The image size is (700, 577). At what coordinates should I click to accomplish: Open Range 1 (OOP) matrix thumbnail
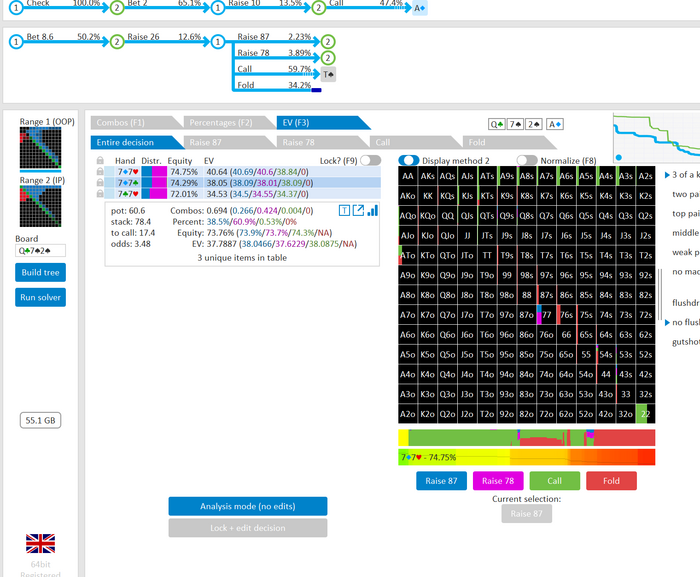[40, 148]
